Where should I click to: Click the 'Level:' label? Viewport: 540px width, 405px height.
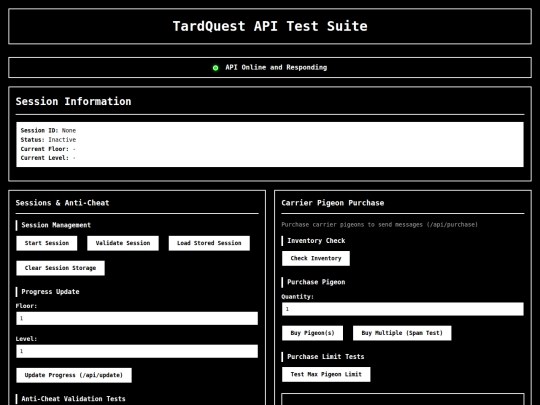(x=27, y=339)
